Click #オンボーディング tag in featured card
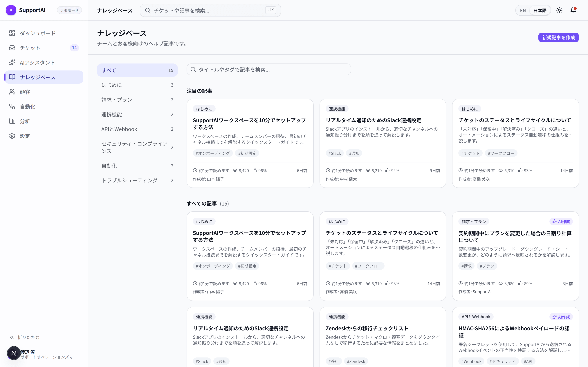Image resolution: width=588 pixels, height=367 pixels. pyautogui.click(x=213, y=153)
